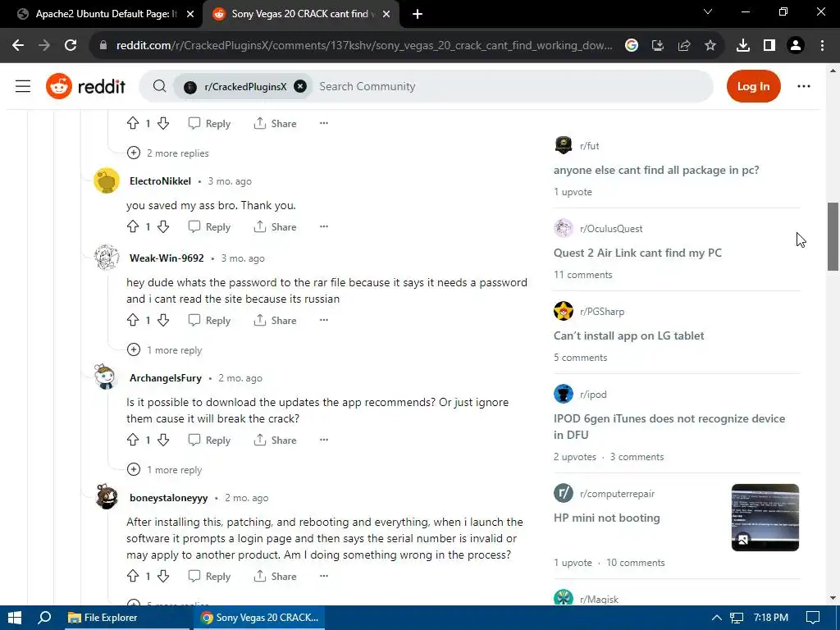
Task: Open ArchangelsFury's user profile
Action: (x=166, y=378)
